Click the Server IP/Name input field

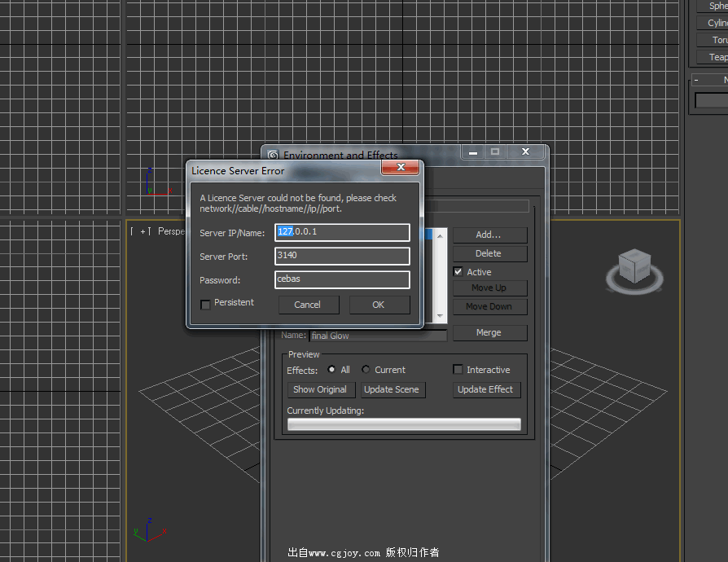point(342,232)
